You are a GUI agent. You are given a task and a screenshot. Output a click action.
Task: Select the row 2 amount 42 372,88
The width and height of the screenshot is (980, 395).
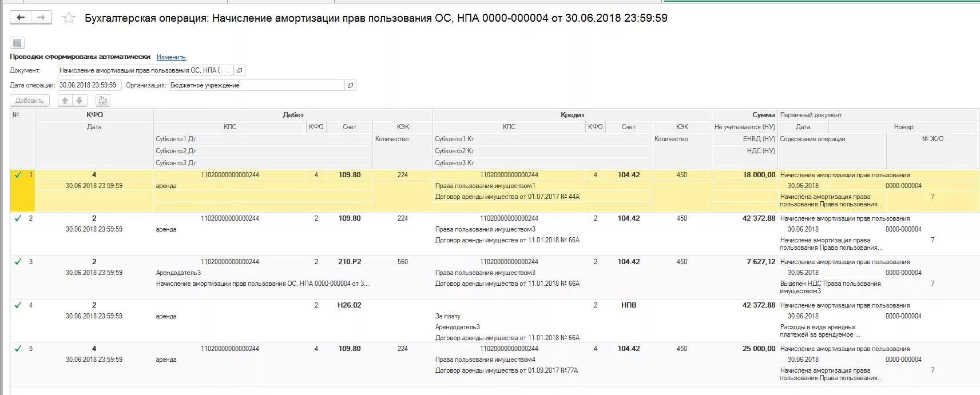(759, 218)
